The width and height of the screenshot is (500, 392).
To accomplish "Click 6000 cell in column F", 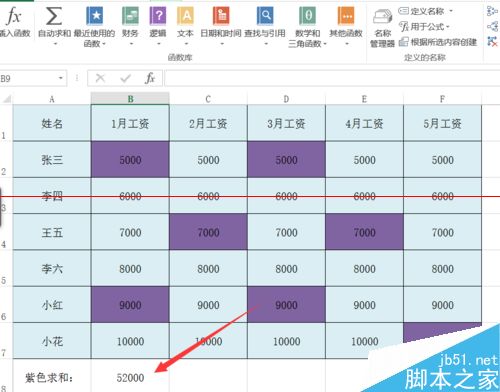I will [442, 196].
